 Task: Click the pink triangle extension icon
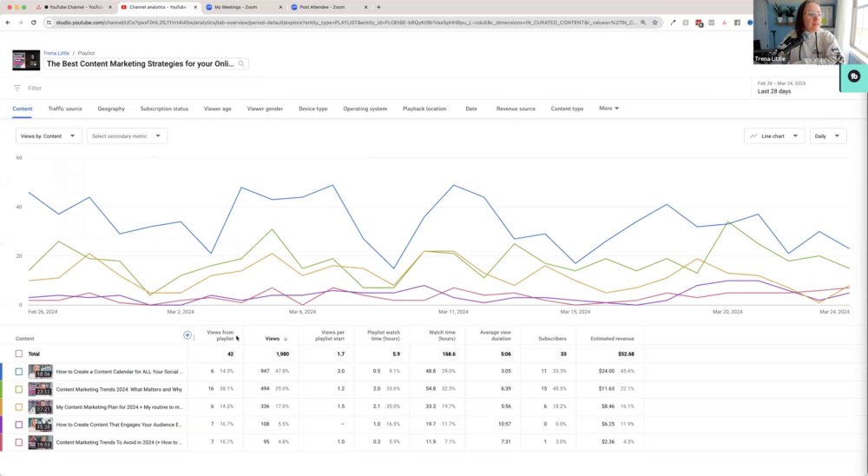pos(724,23)
